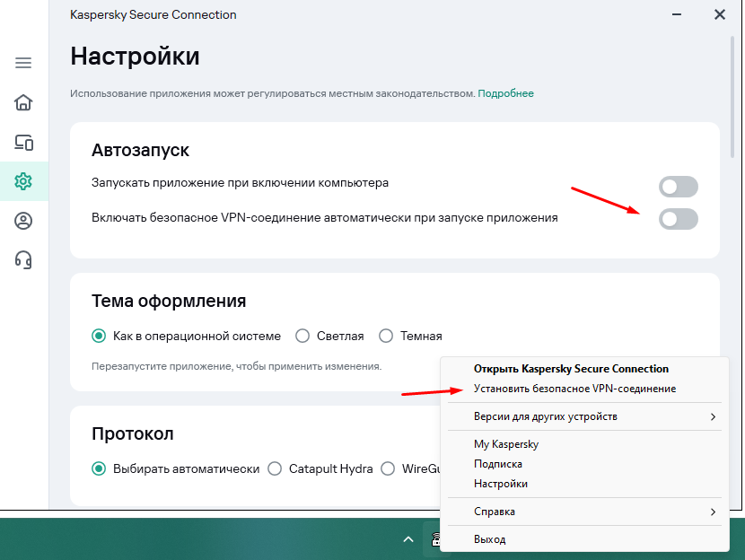Open 'My Kaspersky' from context menu
Image resolution: width=745 pixels, height=560 pixels.
coord(584,444)
